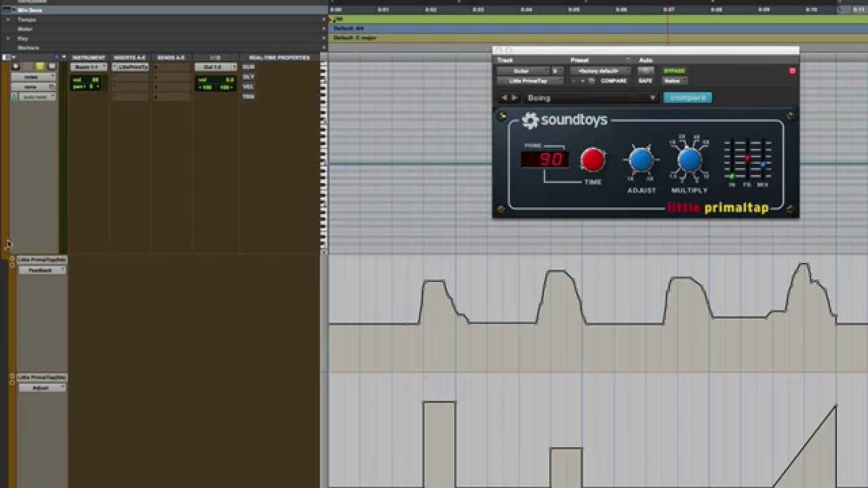Viewport: 868px width, 488px height.
Task: Click the Default: 4/4 meter marker
Action: [349, 29]
